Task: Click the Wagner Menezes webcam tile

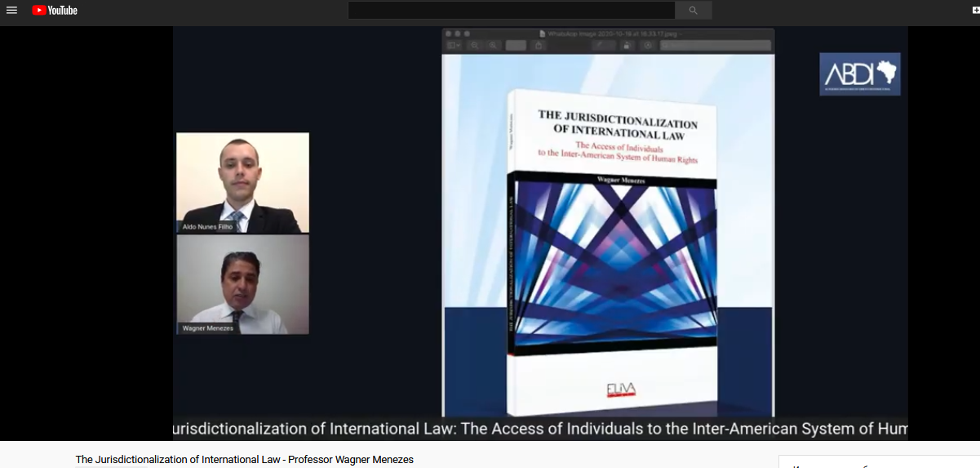Action: coord(242,284)
